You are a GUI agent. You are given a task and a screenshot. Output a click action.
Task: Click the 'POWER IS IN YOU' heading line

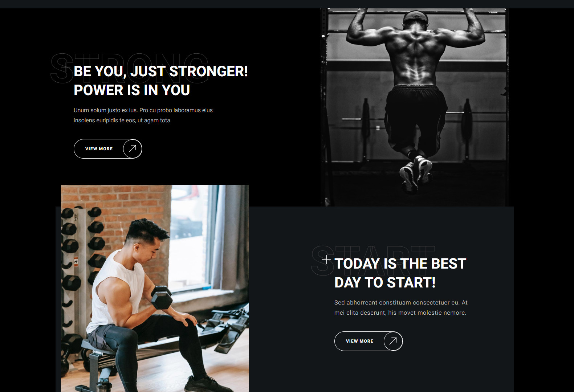132,90
